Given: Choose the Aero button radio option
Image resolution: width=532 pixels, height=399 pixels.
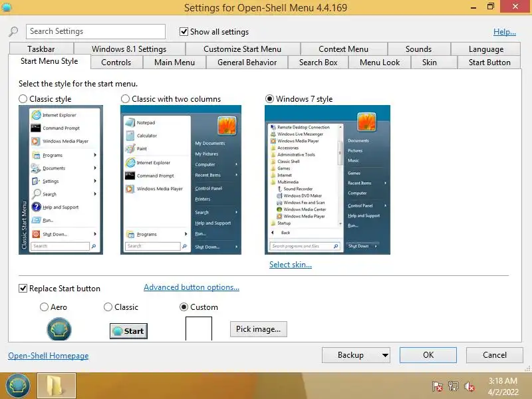Looking at the screenshot, I should tap(44, 307).
